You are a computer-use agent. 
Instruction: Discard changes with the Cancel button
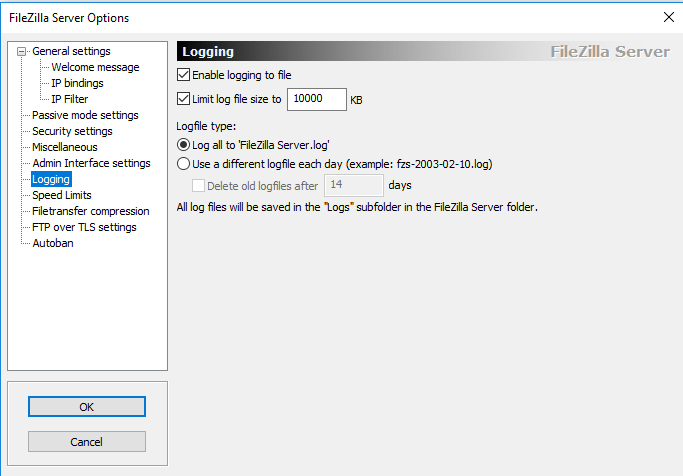click(x=87, y=442)
